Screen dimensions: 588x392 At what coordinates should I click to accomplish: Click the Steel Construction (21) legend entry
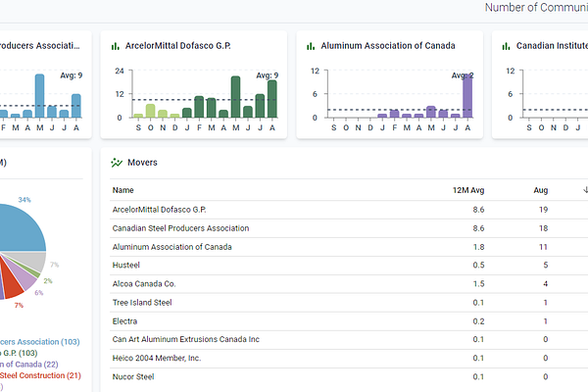click(40, 375)
